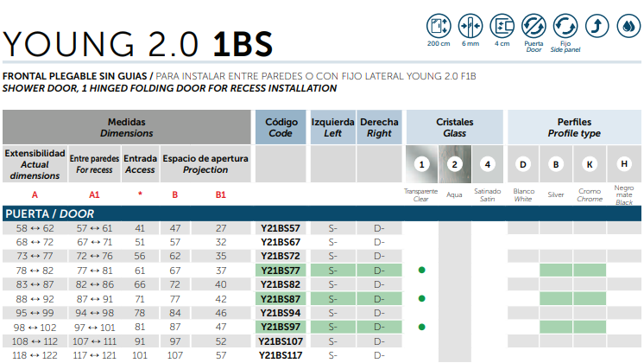Click the YOUNG 2.0 1BS title
644x363 pixels.
coord(138,43)
